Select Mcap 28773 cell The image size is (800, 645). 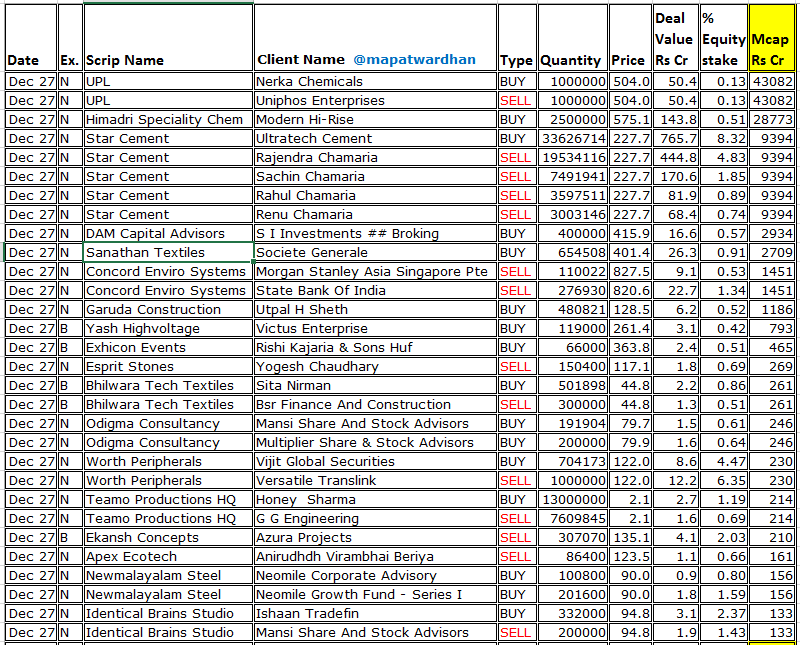point(771,119)
